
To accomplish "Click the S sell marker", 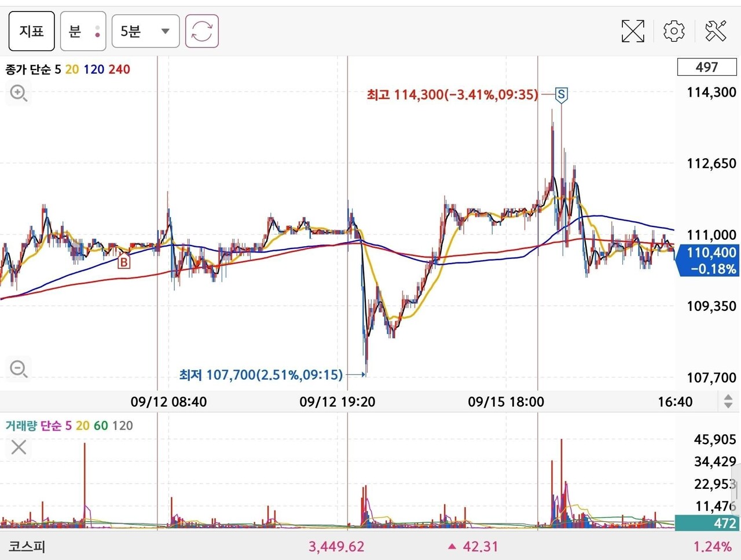I will (561, 94).
